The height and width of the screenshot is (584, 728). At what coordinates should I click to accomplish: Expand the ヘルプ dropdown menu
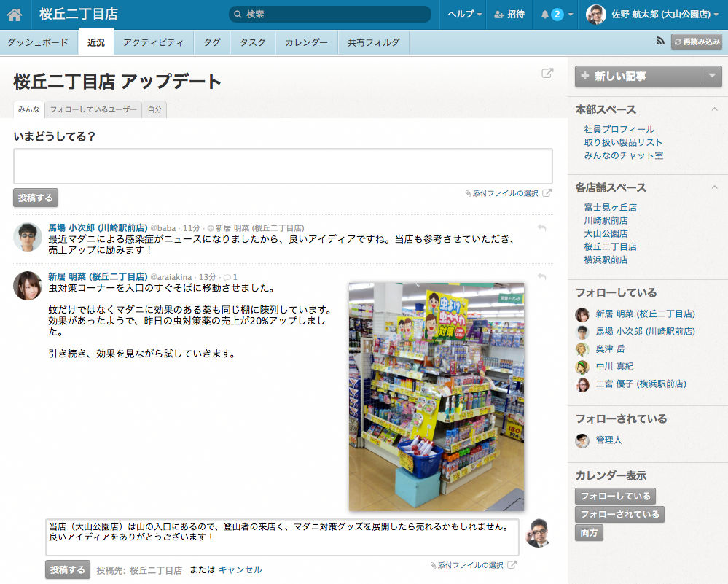click(464, 15)
